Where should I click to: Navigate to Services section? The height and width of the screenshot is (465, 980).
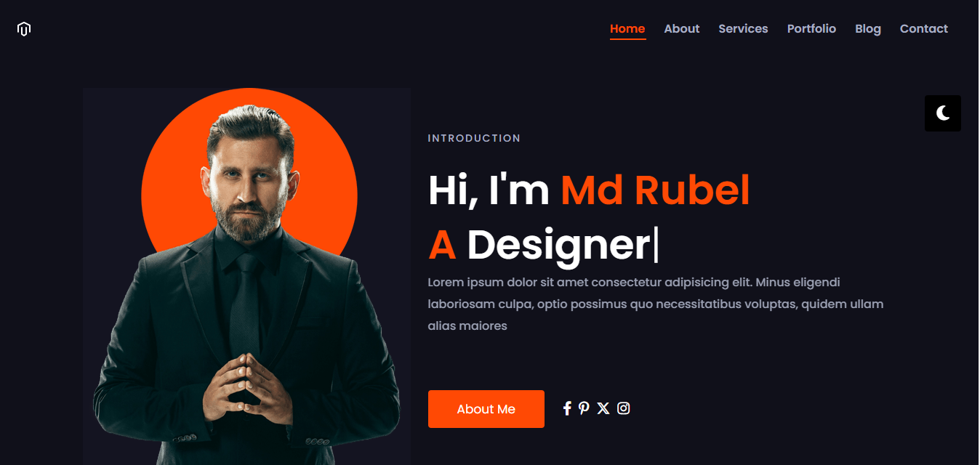click(x=743, y=29)
